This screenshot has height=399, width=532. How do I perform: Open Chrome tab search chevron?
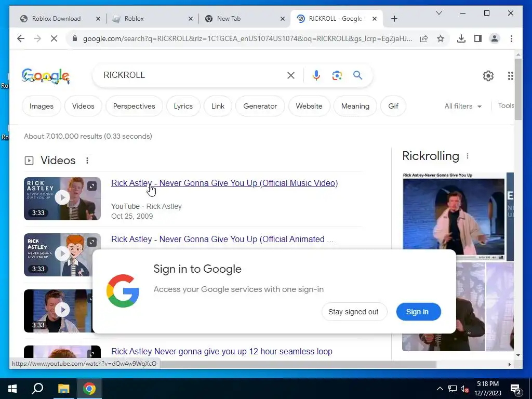[x=438, y=13]
